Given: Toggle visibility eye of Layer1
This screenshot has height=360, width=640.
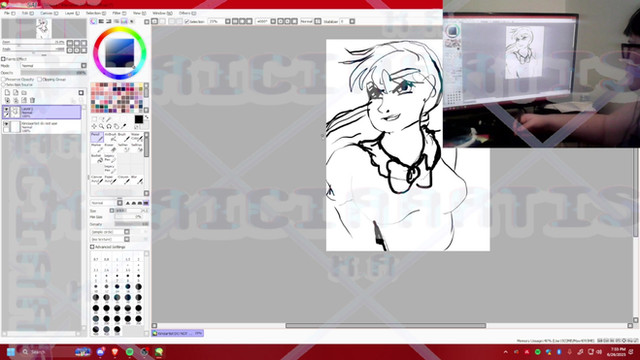Looking at the screenshot, I should click(x=6, y=109).
